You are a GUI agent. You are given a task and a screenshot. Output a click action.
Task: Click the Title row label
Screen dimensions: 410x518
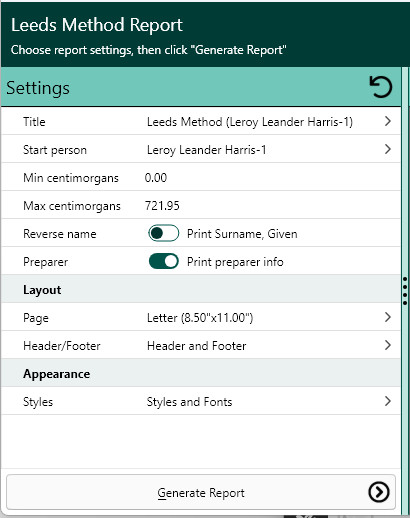tap(34, 122)
